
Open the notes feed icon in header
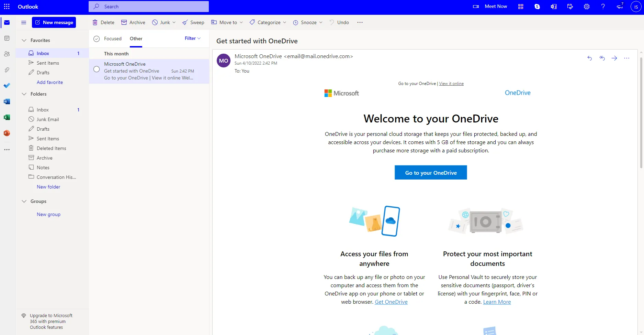coord(570,7)
